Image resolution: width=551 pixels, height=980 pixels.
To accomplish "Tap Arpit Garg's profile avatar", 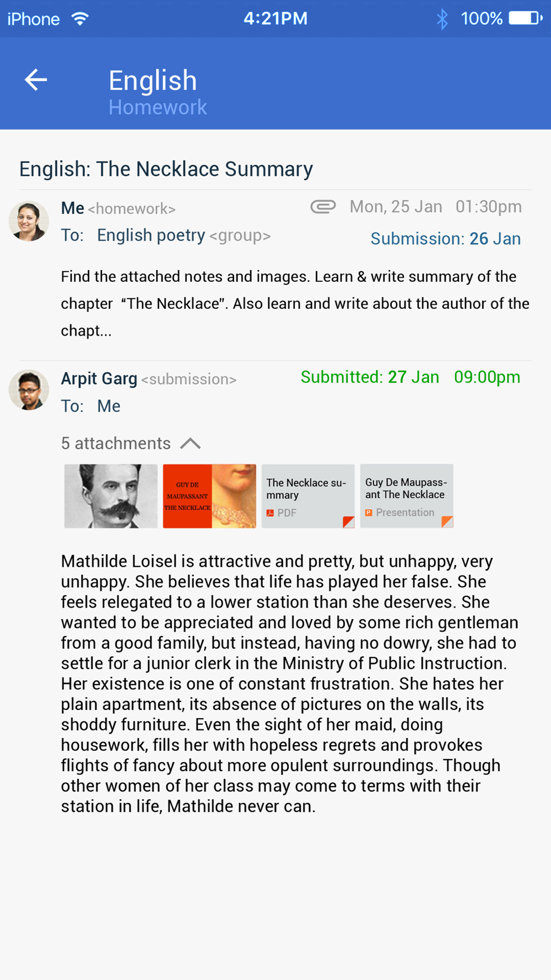I will (x=29, y=390).
